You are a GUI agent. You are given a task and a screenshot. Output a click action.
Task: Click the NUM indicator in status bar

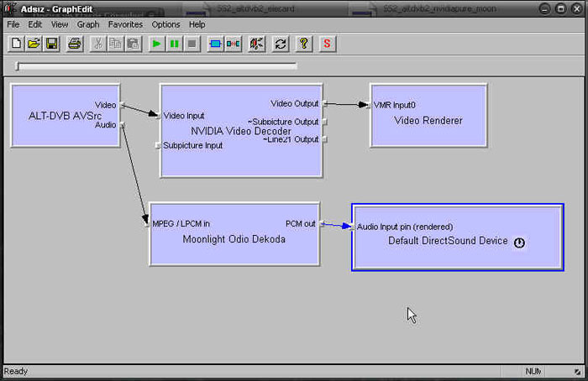[533, 371]
